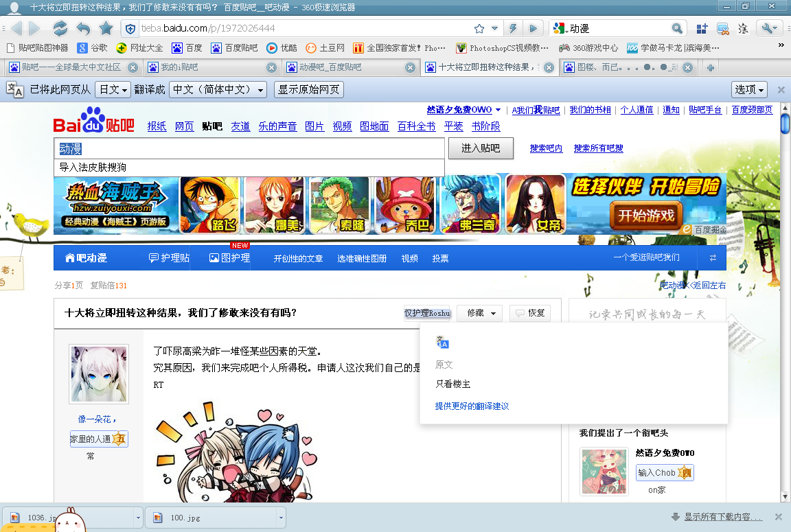Open the extensions grid icon in toolbar

point(702,29)
